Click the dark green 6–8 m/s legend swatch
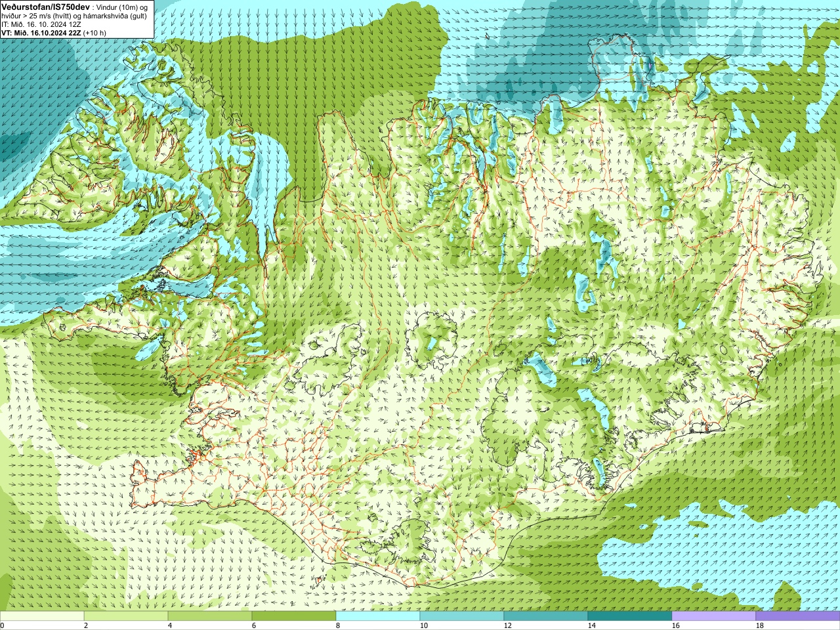The height and width of the screenshot is (630, 840). [x=294, y=616]
